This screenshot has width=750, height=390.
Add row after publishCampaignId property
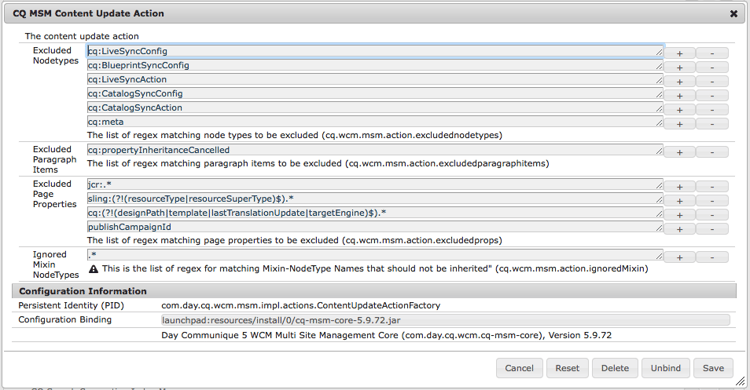tap(679, 229)
